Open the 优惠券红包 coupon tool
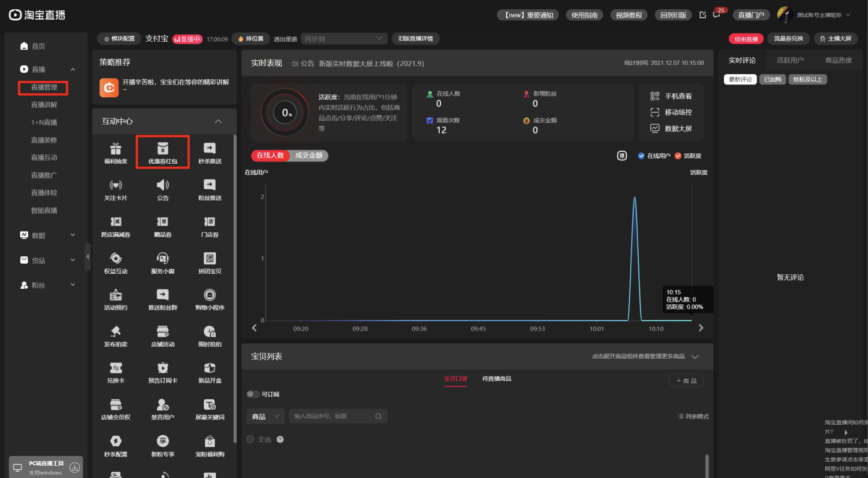The height and width of the screenshot is (478, 868). 163,153
